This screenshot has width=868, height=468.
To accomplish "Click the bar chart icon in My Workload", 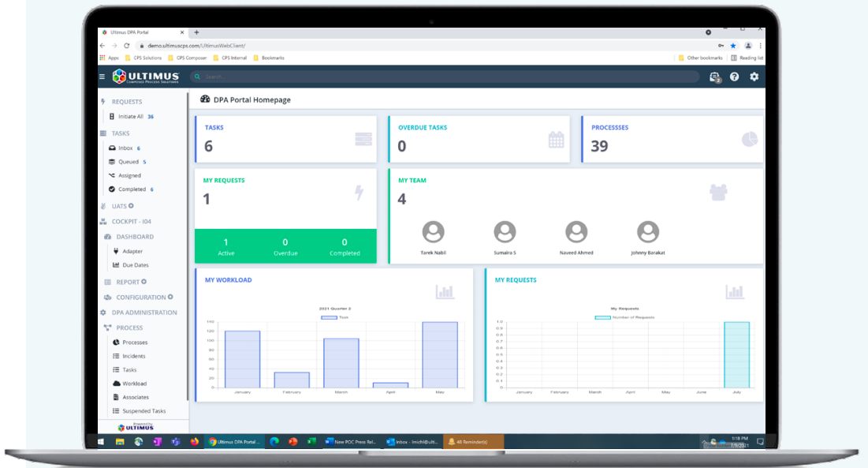I will click(445, 292).
